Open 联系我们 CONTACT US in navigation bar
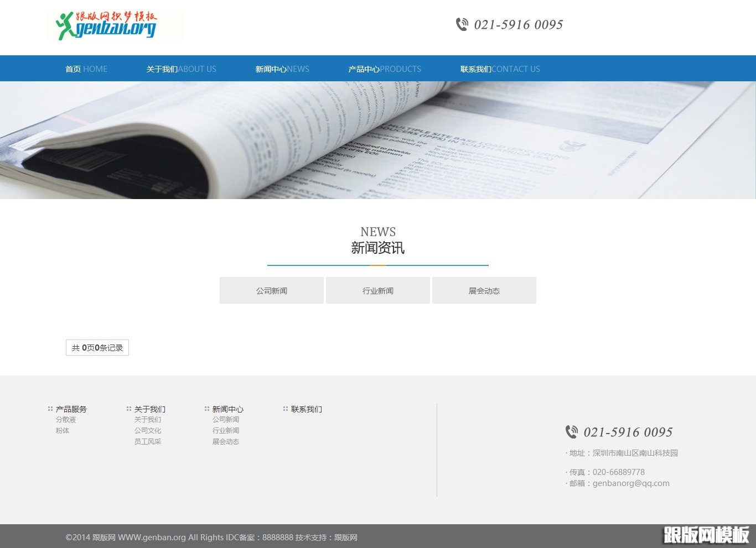 point(500,69)
